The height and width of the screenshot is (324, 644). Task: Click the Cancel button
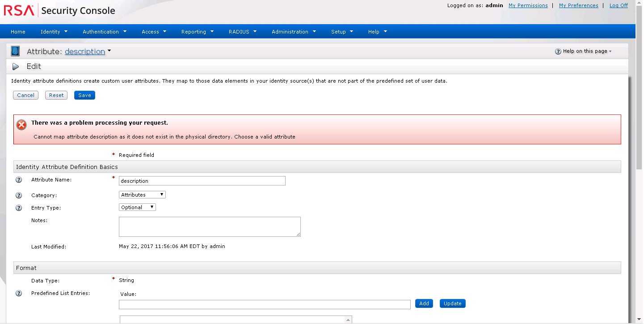[x=26, y=95]
